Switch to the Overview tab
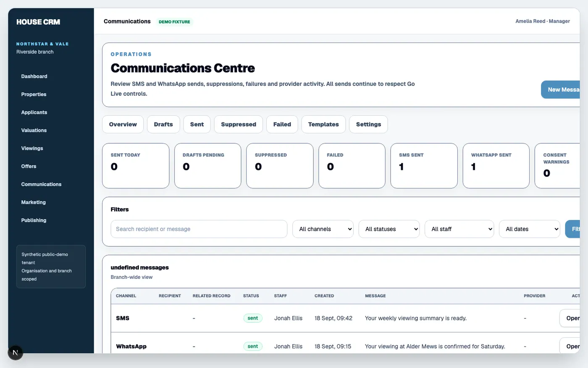 pos(123,124)
